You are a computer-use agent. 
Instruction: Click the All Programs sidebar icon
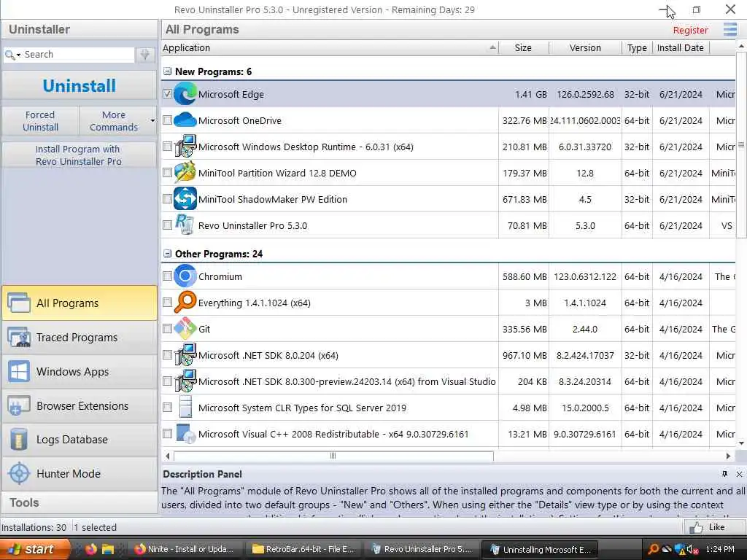[19, 303]
